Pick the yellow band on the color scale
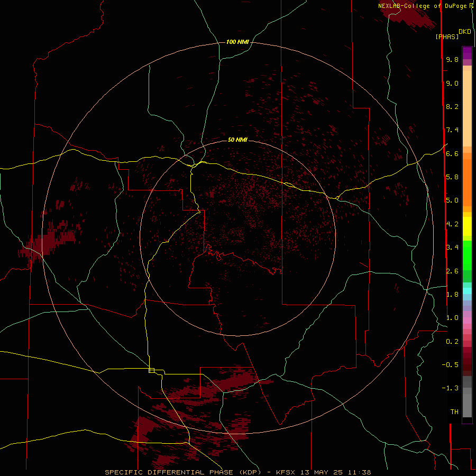This screenshot has height=476, width=476. click(x=467, y=226)
